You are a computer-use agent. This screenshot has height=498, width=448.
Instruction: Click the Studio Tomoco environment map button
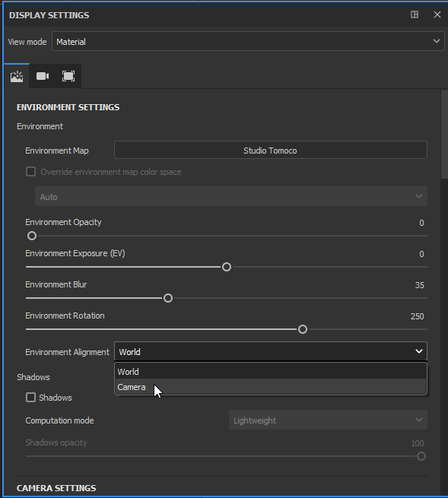click(271, 150)
